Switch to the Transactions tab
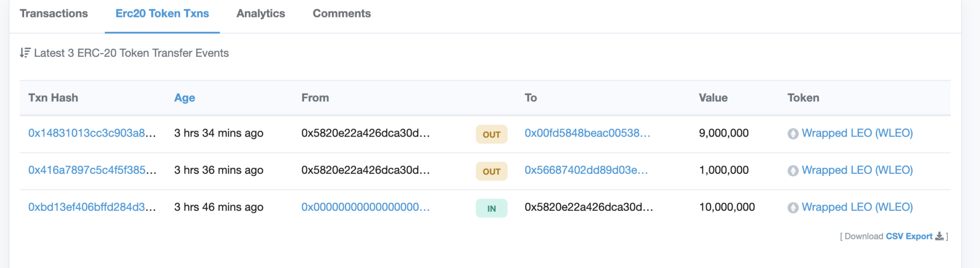Image resolution: width=980 pixels, height=268 pixels. pos(54,14)
